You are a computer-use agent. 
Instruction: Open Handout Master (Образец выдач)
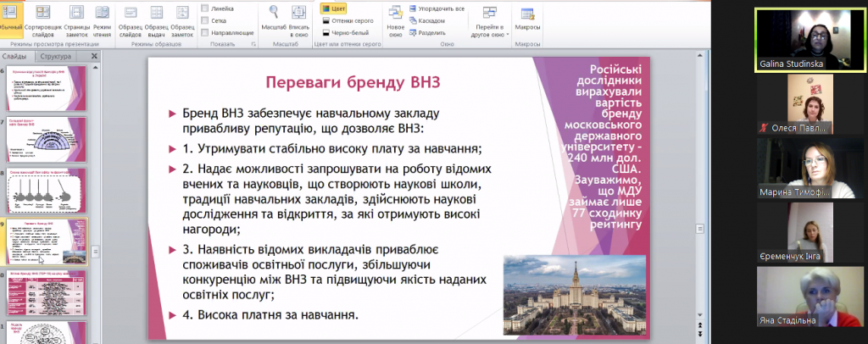click(157, 17)
